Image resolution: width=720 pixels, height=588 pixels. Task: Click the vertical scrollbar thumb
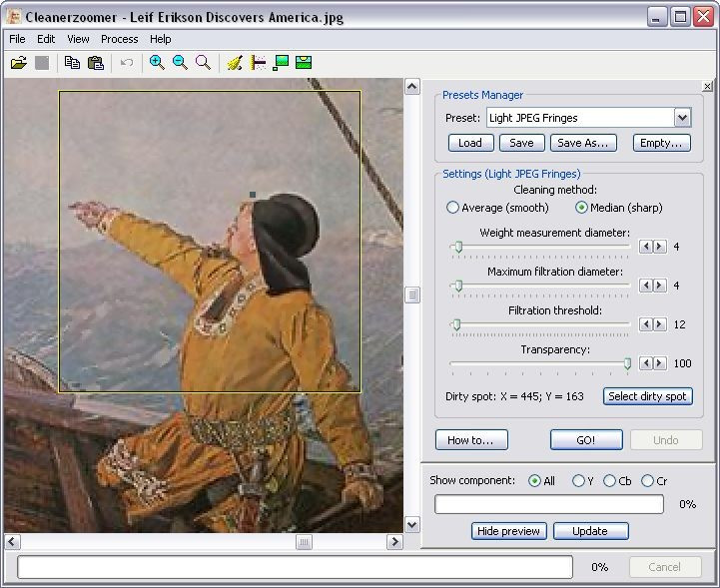[412, 294]
